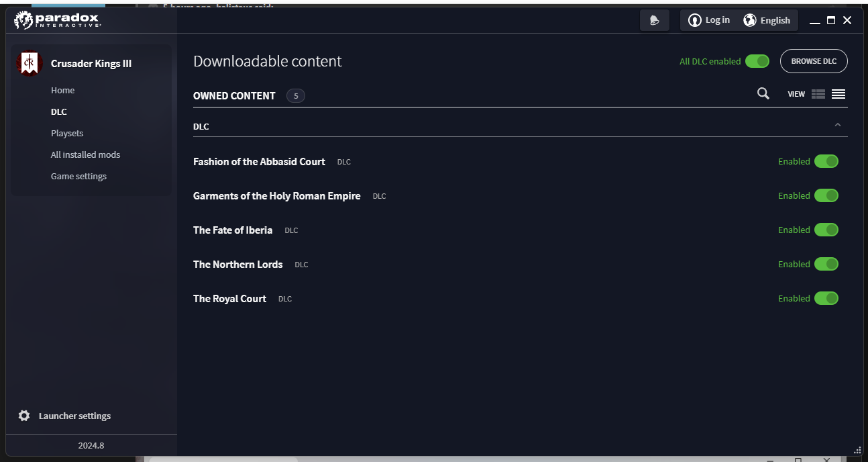868x462 pixels.
Task: Open the Home section
Action: pos(62,90)
